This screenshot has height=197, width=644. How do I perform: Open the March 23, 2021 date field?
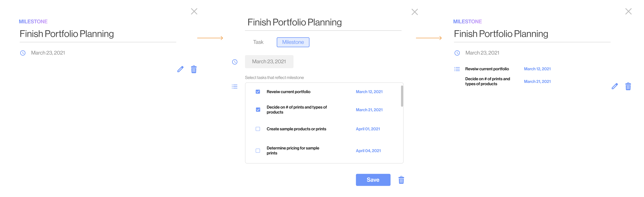(269, 62)
